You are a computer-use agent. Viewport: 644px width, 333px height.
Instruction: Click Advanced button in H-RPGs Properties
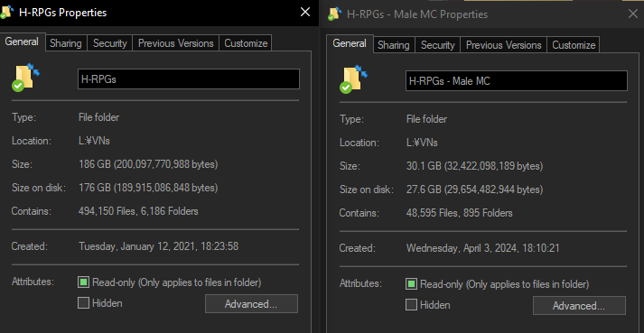tap(251, 304)
